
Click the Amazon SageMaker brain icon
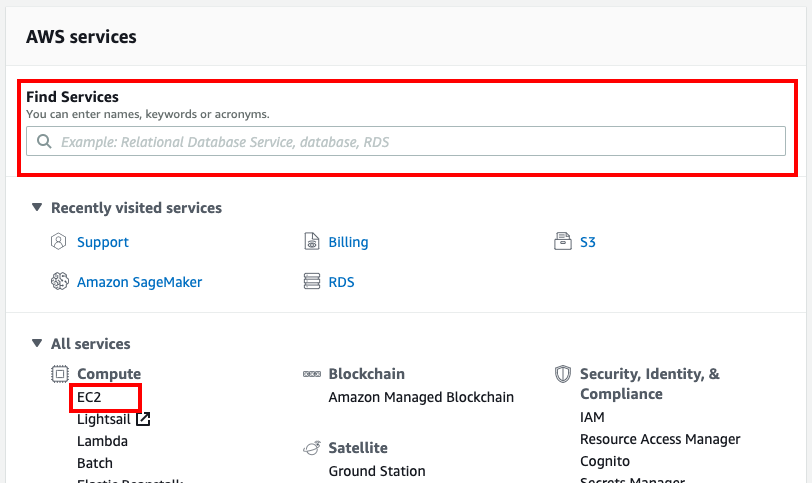click(x=59, y=281)
